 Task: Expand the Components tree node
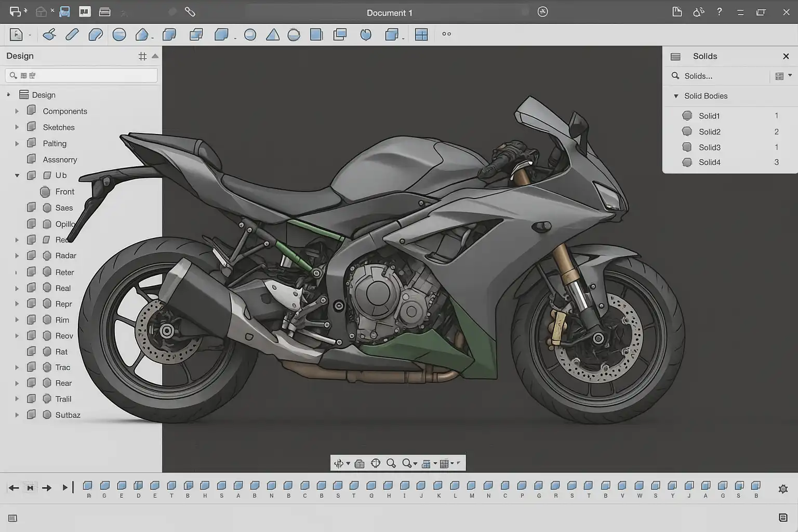17,111
